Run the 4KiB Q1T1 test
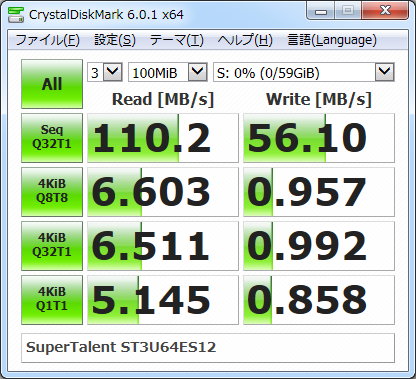This screenshot has width=416, height=379. click(x=52, y=300)
